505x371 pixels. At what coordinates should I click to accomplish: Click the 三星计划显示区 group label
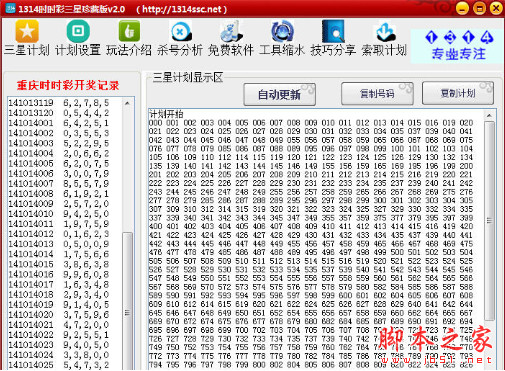(188, 77)
